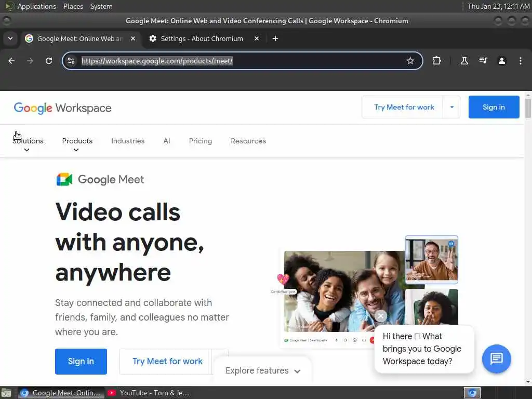
Task: Dismiss chat greeting with X button
Action: tap(381, 316)
